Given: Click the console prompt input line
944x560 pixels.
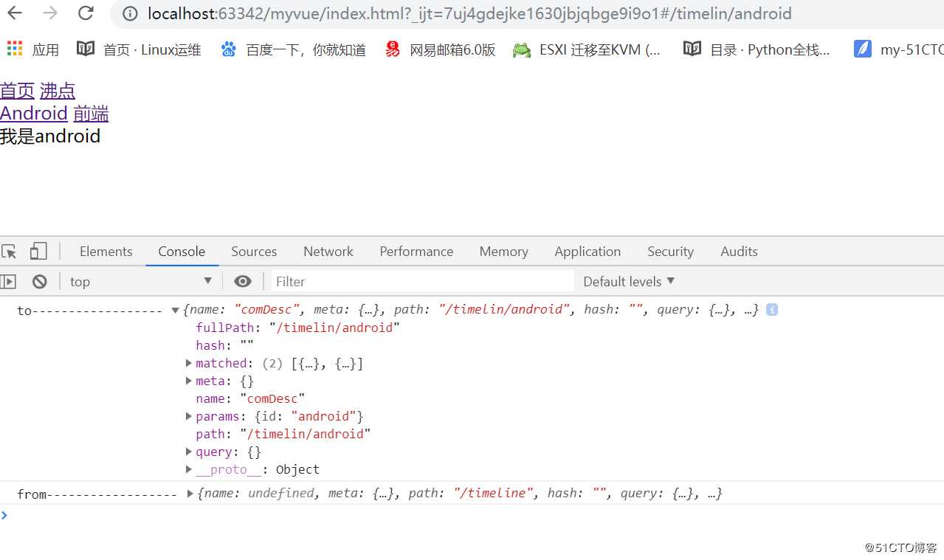Looking at the screenshot, I should coord(472,515).
